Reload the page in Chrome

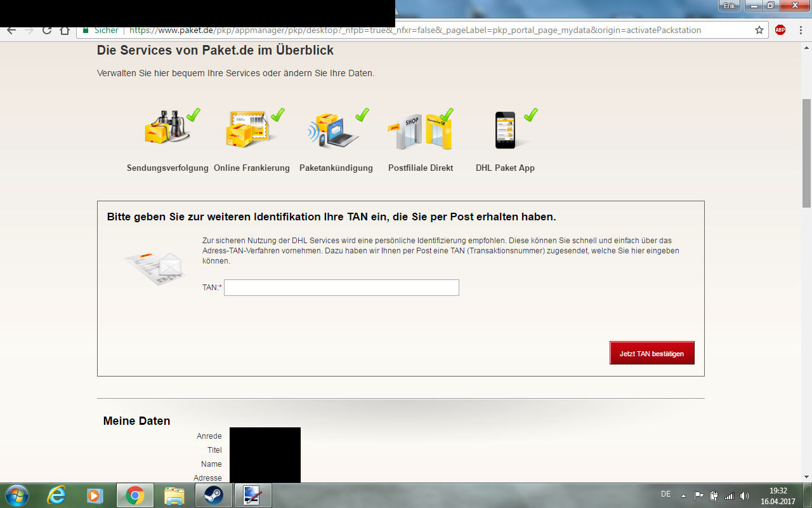(47, 30)
